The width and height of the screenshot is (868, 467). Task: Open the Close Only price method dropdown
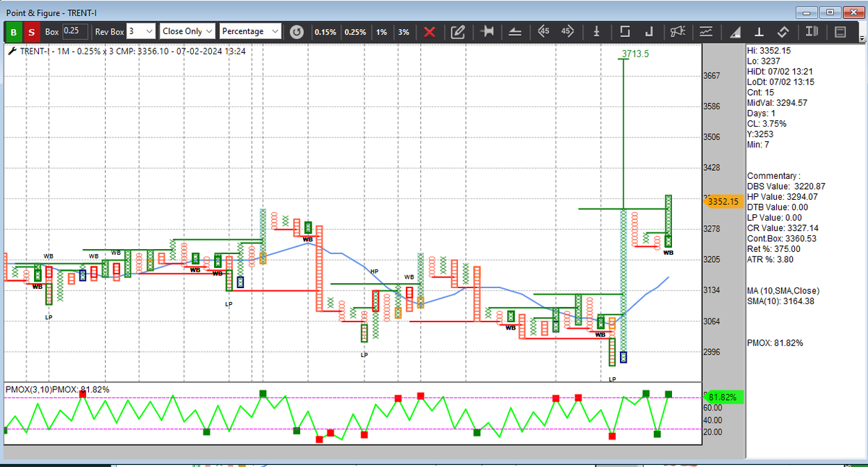click(187, 31)
